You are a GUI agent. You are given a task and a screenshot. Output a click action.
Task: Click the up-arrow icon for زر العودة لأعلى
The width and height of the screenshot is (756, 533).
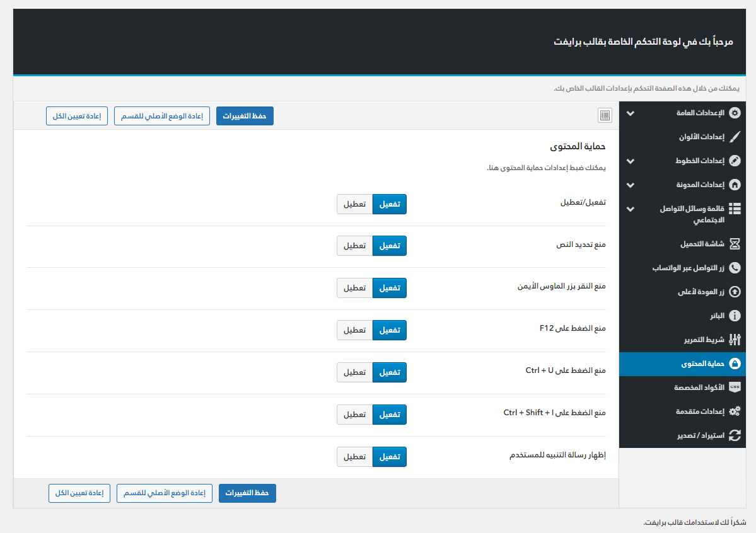pos(735,292)
